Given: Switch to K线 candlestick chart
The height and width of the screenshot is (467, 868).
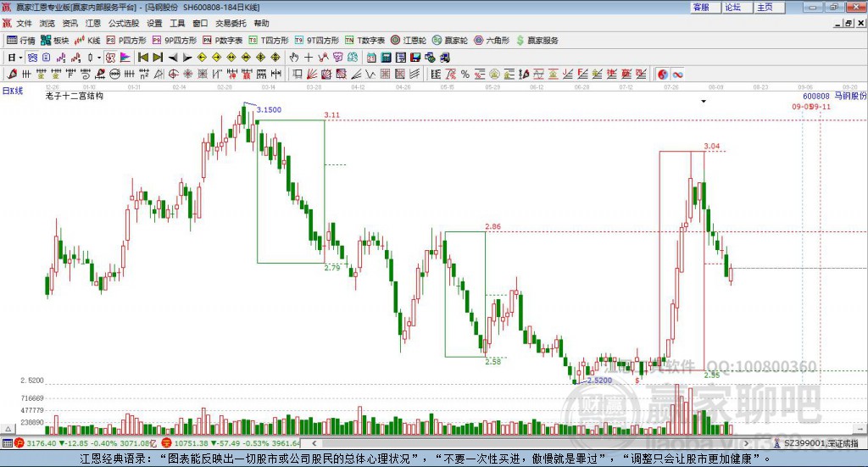Looking at the screenshot, I should [87, 41].
